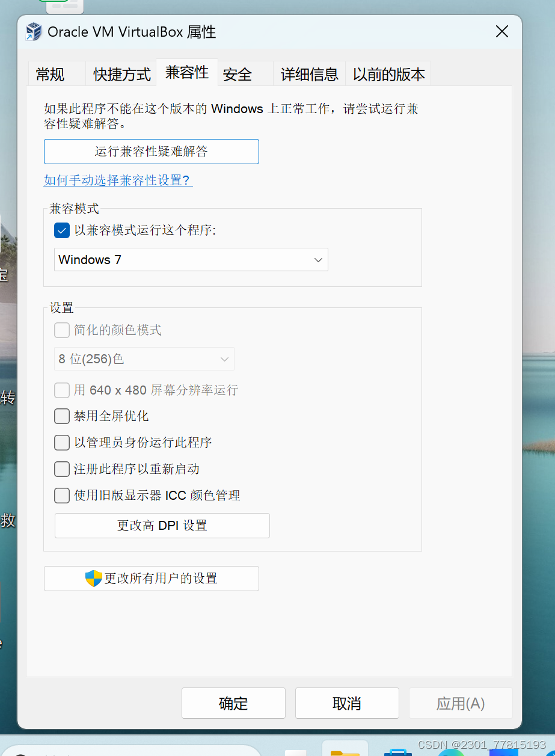Screen dimensions: 555x756
Task: Enable 禁用全屏优化 checkbox
Action: pos(62,416)
